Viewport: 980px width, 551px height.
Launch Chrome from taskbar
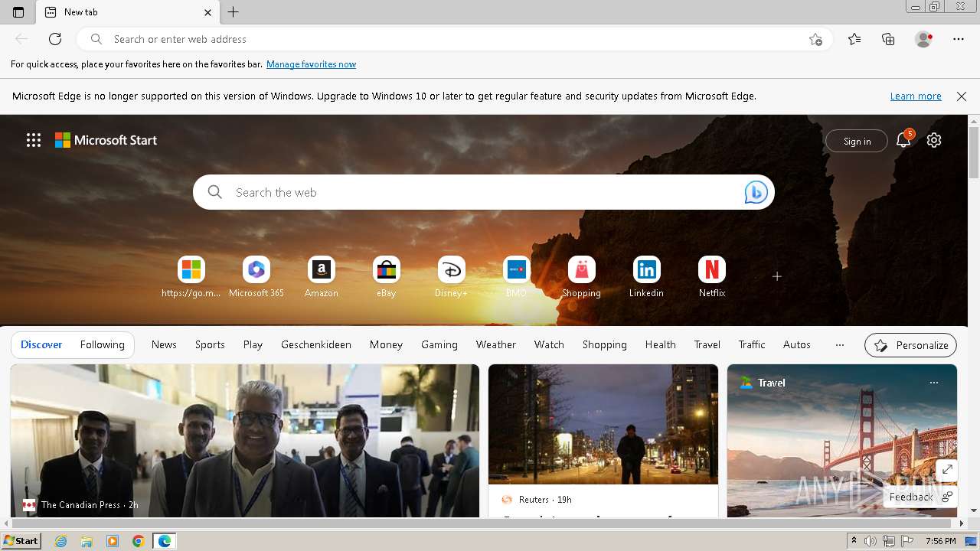[x=138, y=541]
